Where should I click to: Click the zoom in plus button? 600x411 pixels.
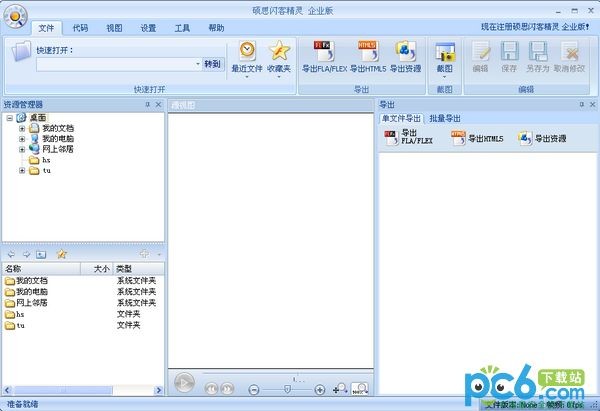coord(320,390)
